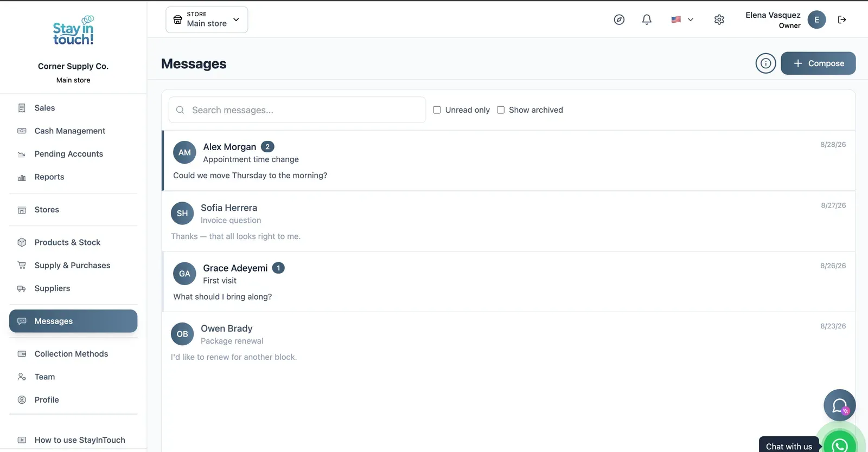
Task: Open the notifications bell
Action: point(647,20)
